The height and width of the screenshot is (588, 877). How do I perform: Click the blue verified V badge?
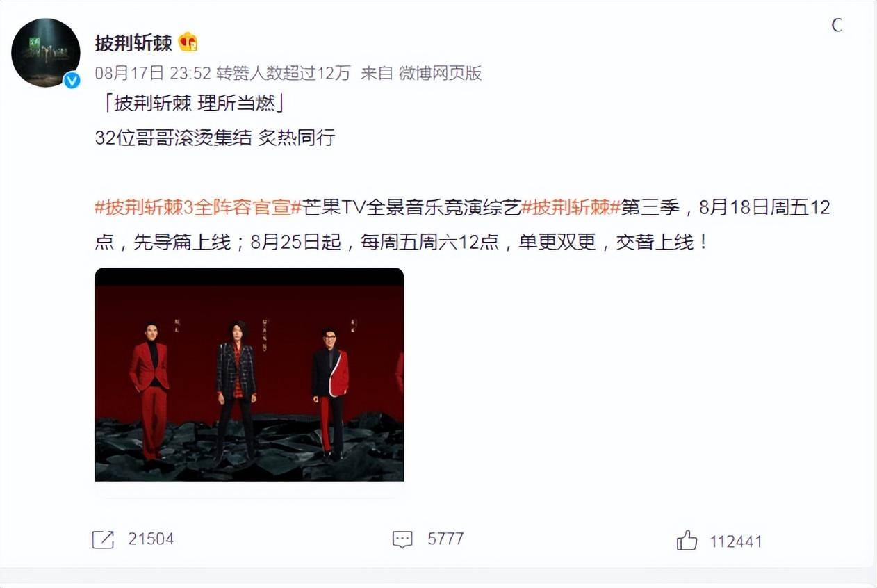(72, 80)
